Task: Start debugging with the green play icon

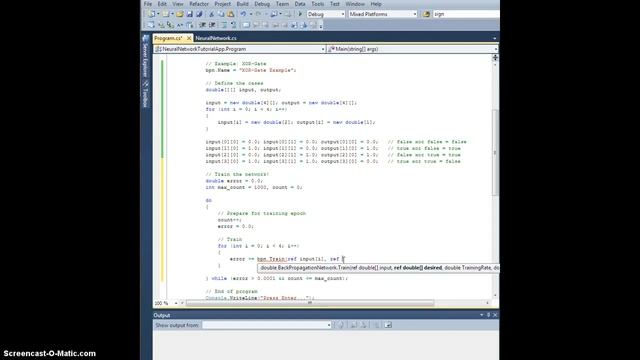Action: 300,14
